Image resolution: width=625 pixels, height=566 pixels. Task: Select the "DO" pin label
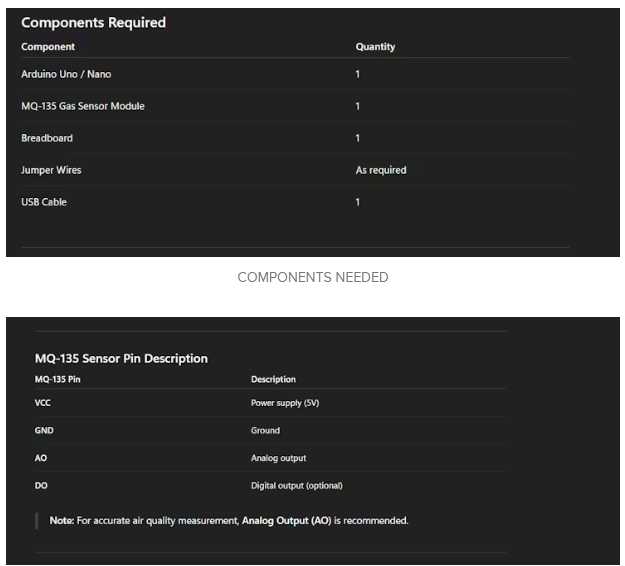41,486
